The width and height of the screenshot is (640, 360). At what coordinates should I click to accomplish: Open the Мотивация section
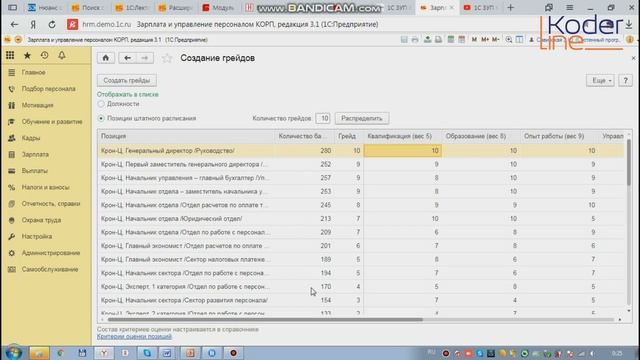[x=38, y=105]
